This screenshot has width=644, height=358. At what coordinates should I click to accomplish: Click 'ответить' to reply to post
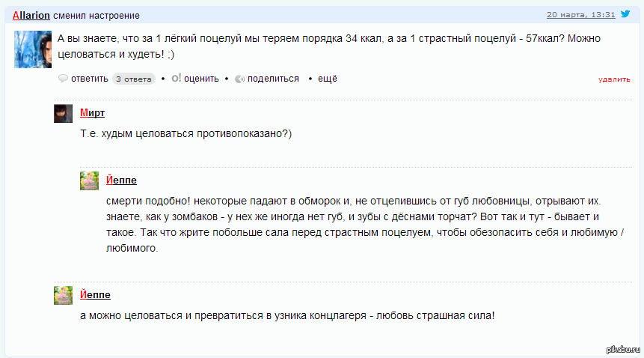pyautogui.click(x=90, y=79)
